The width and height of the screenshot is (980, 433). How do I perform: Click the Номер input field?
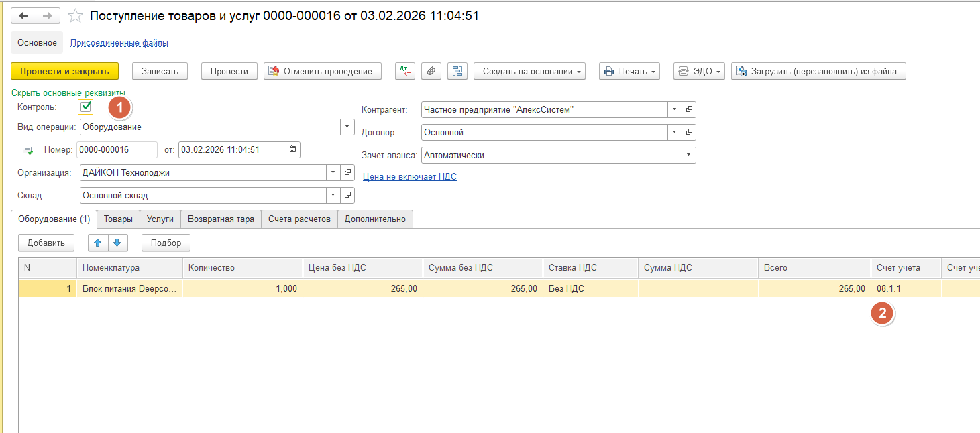coord(117,149)
